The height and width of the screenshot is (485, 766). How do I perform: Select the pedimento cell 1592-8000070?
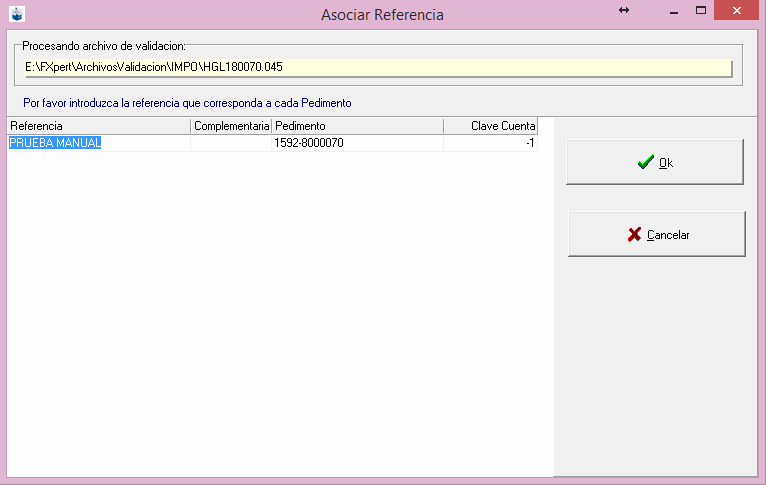pos(357,143)
